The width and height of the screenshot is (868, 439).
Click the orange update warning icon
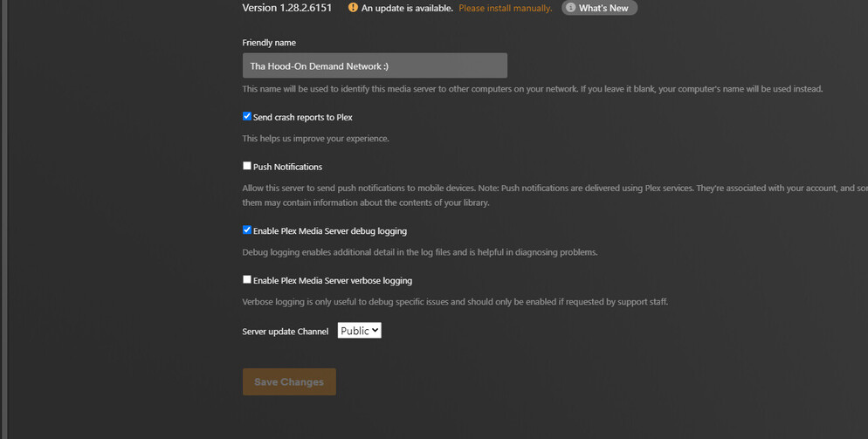click(353, 8)
